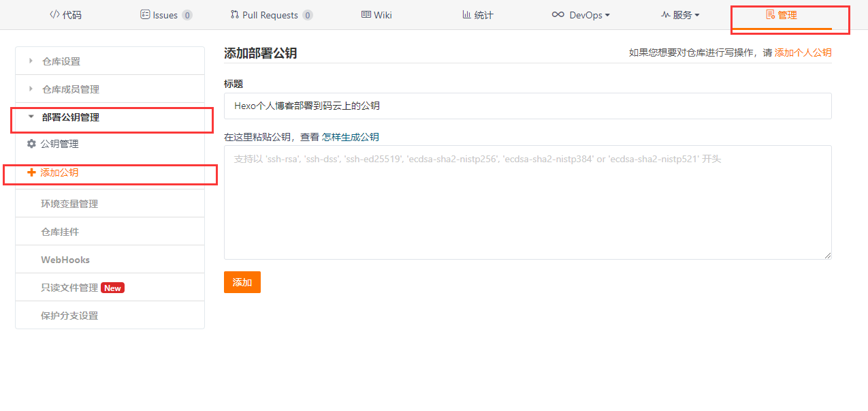Click the Pull Requests count badge
The image size is (868, 411).
308,15
